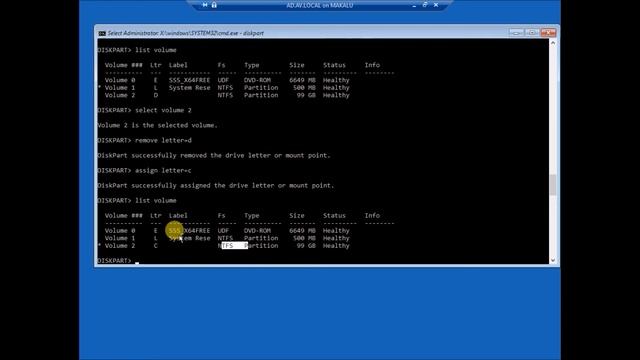The height and width of the screenshot is (360, 640).
Task: Minimize the remote session from the connection bar
Action: (x=414, y=5)
